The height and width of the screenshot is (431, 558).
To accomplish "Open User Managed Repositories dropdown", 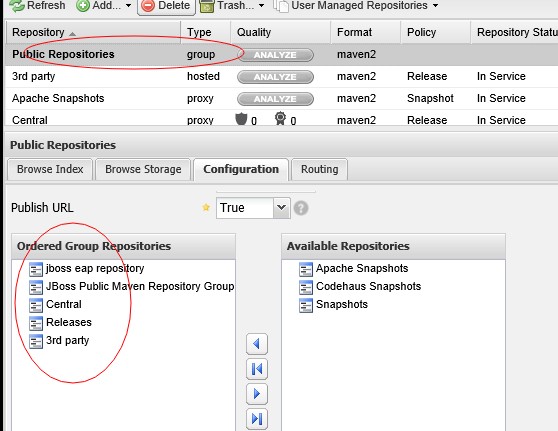I will tap(356, 5).
